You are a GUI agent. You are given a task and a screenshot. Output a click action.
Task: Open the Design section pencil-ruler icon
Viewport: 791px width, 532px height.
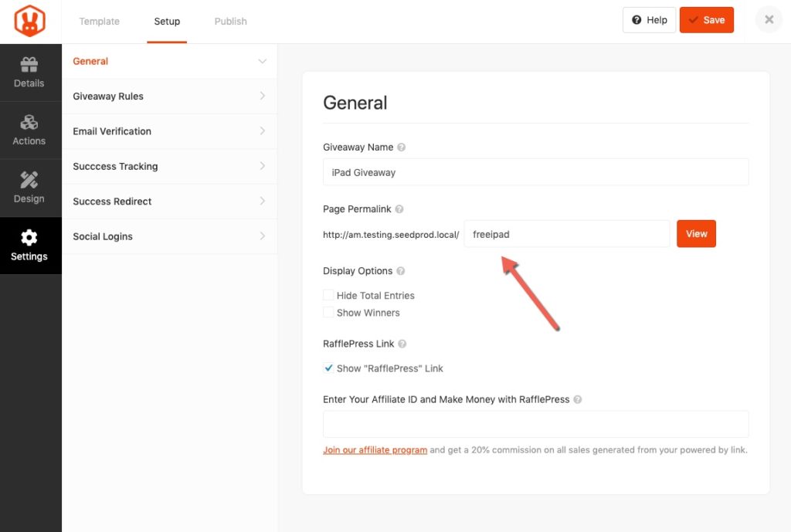29,180
